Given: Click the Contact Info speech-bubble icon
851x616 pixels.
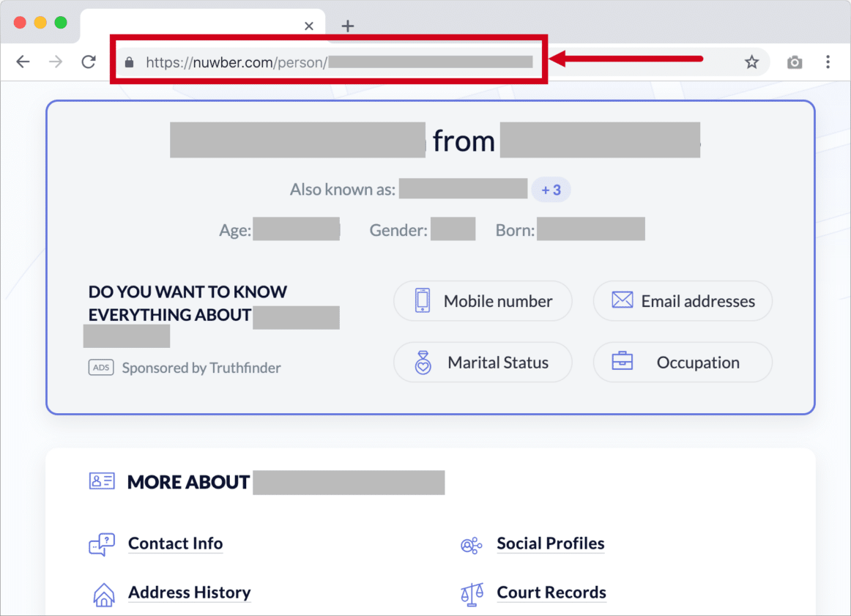Looking at the screenshot, I should (102, 544).
